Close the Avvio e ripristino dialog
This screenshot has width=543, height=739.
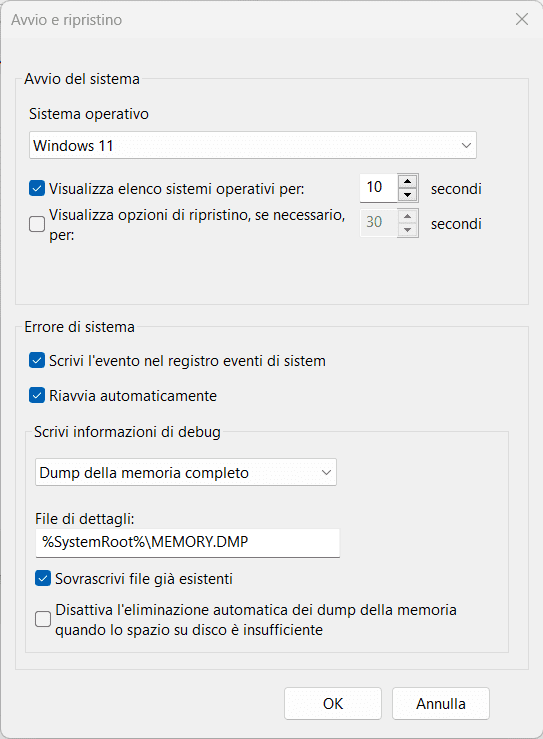pyautogui.click(x=522, y=19)
